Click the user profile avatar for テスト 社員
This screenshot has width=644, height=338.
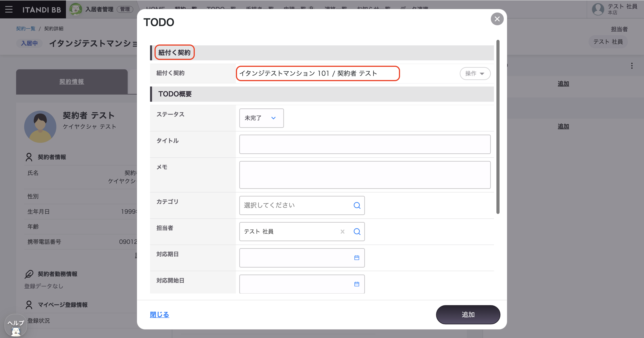[598, 9]
